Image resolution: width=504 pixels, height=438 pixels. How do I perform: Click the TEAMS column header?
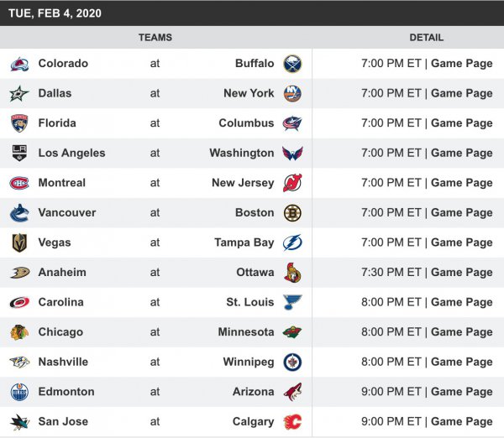[x=155, y=38]
